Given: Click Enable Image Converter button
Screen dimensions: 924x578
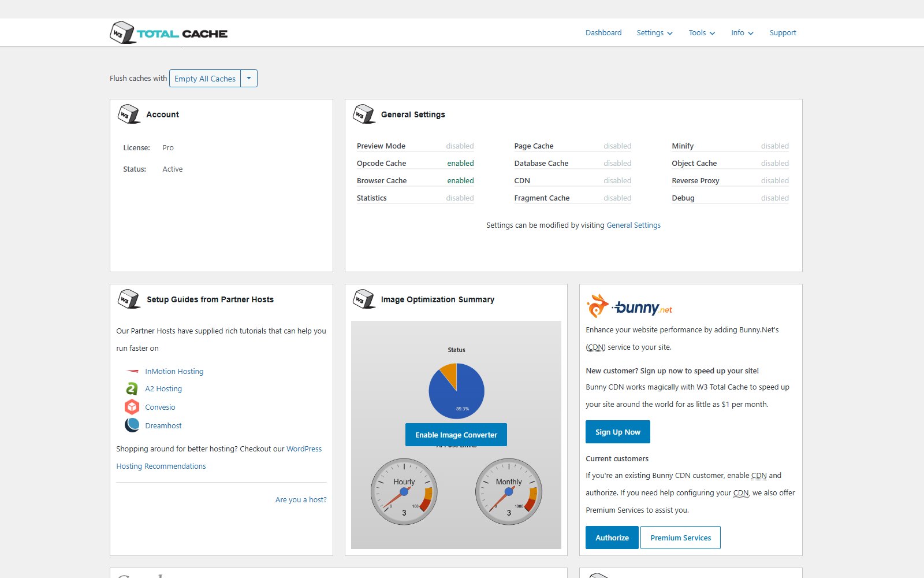Looking at the screenshot, I should point(456,435).
